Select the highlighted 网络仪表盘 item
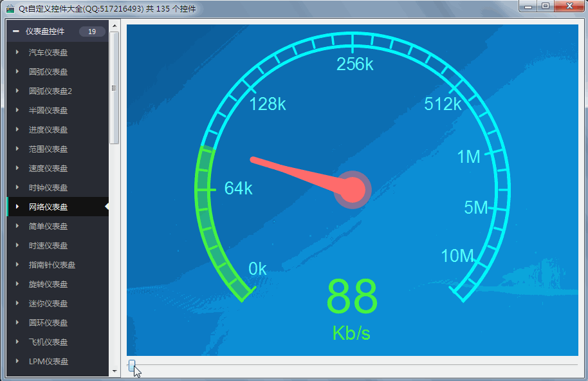Viewport: 588px width, 381px height. click(x=48, y=207)
